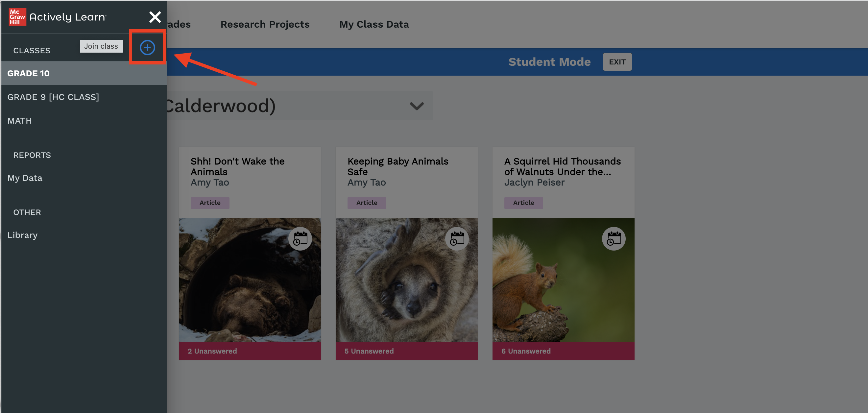Click the McGraw Hill Actively Learn logo
Viewport: 868px width, 413px height.
57,16
